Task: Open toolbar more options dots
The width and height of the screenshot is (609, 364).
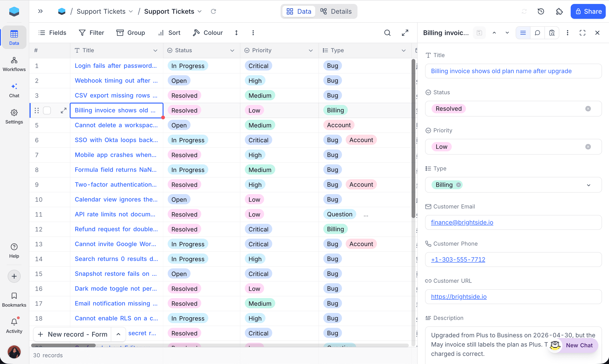Action: click(x=253, y=33)
